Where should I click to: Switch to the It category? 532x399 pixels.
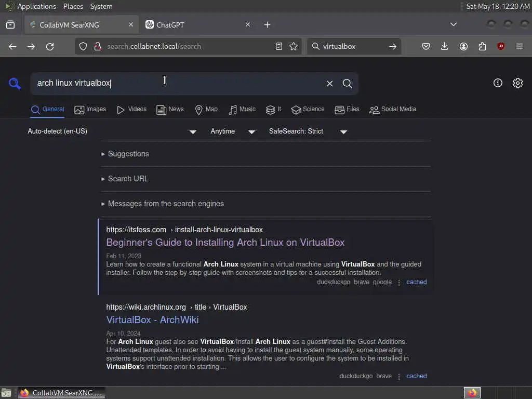273,110
